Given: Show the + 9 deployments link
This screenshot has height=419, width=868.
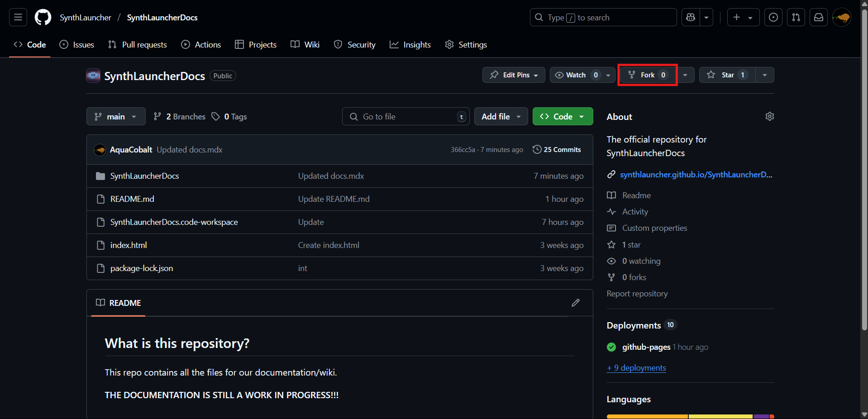Looking at the screenshot, I should pos(636,368).
